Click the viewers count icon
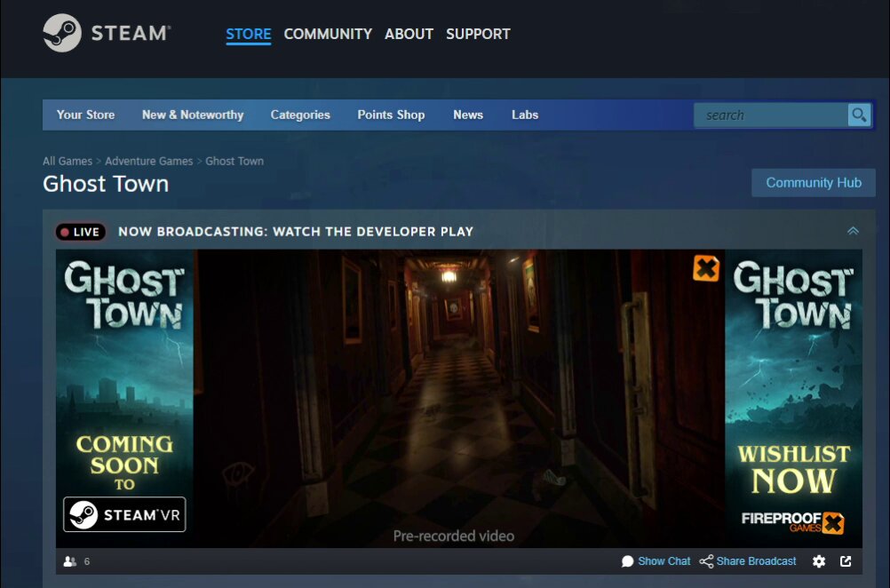The width and height of the screenshot is (890, 588). point(70,561)
